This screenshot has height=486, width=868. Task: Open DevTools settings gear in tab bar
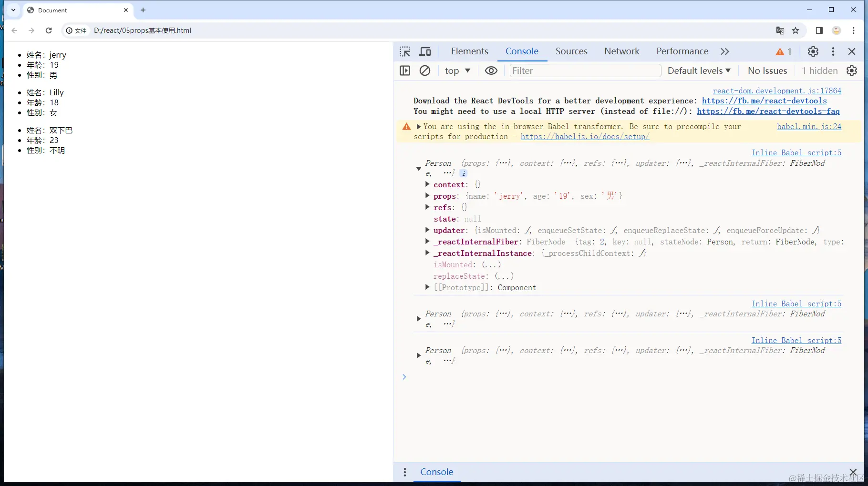pyautogui.click(x=813, y=51)
